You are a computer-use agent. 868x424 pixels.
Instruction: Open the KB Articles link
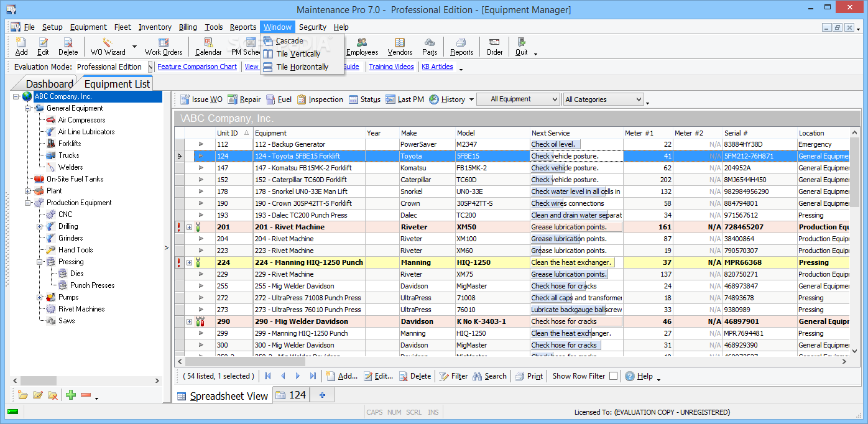coord(438,67)
